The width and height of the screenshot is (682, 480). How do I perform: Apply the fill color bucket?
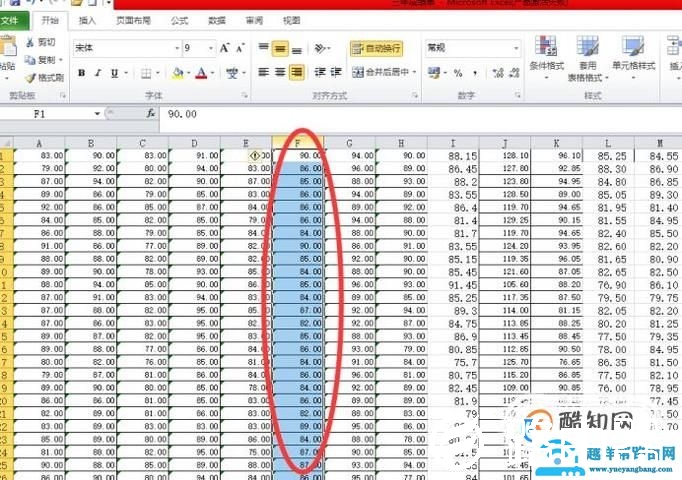click(177, 73)
